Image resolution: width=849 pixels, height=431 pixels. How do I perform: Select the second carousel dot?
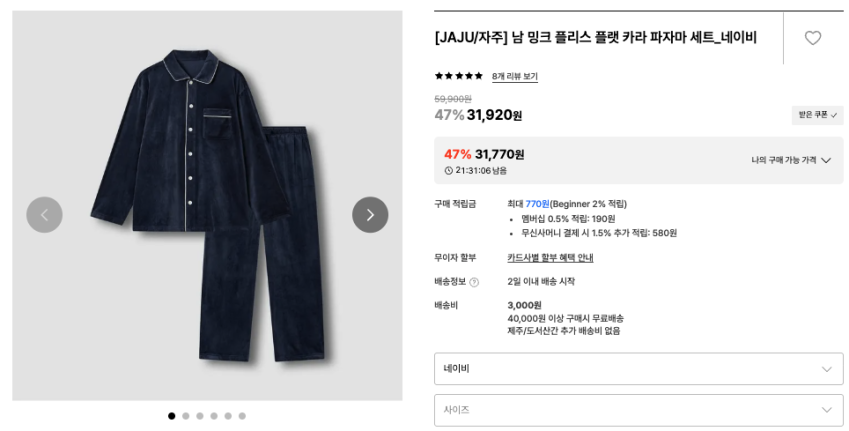tap(186, 416)
